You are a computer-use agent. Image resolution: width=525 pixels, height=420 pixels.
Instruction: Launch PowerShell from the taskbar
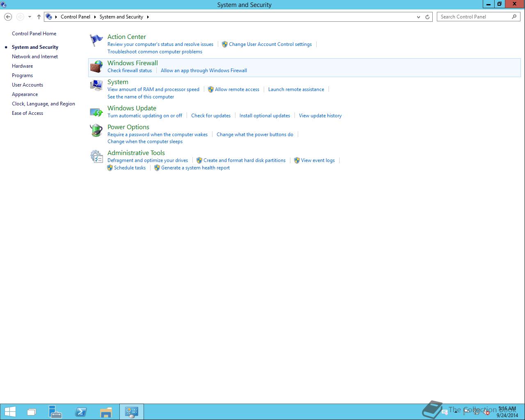[x=81, y=412]
